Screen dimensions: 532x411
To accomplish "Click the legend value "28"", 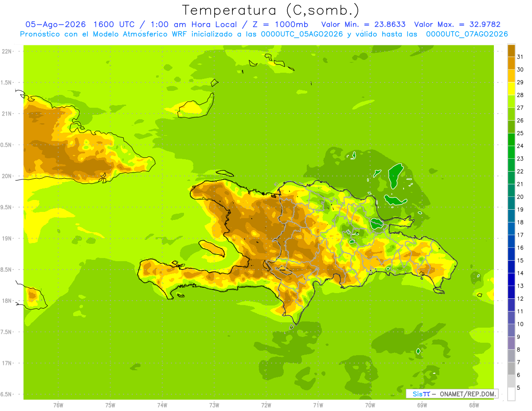I will pos(520,95).
